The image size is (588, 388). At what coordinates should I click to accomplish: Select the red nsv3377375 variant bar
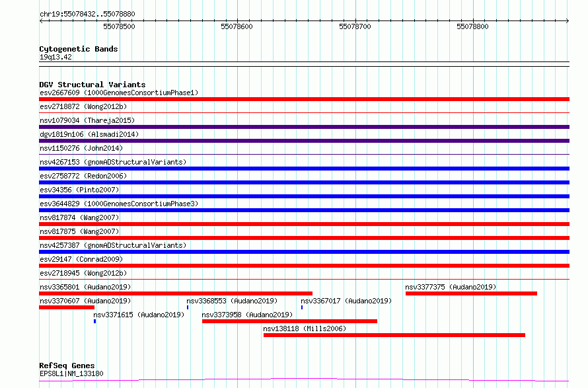[471, 293]
